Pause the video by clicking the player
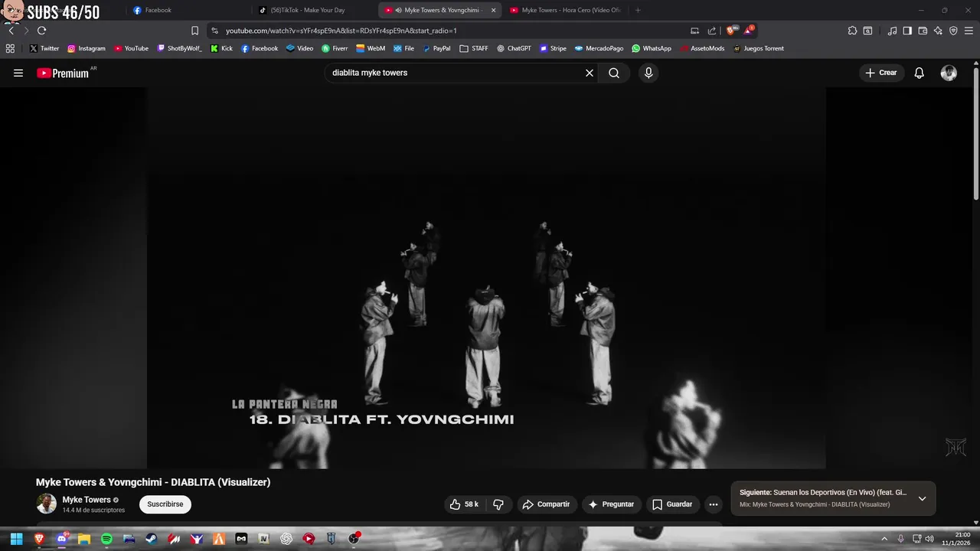Image resolution: width=980 pixels, height=551 pixels. (486, 278)
